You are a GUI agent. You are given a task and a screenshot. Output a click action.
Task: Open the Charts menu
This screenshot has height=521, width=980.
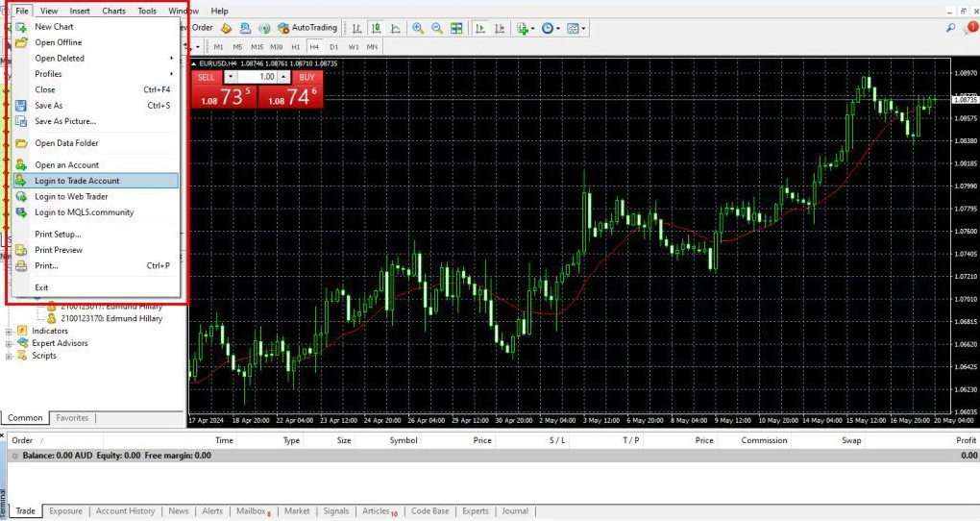point(113,11)
